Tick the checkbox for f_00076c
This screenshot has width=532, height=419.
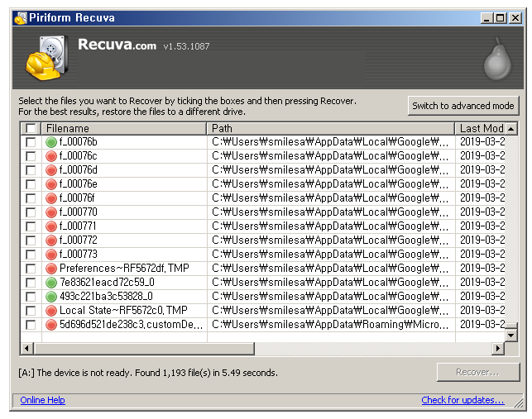click(x=31, y=156)
